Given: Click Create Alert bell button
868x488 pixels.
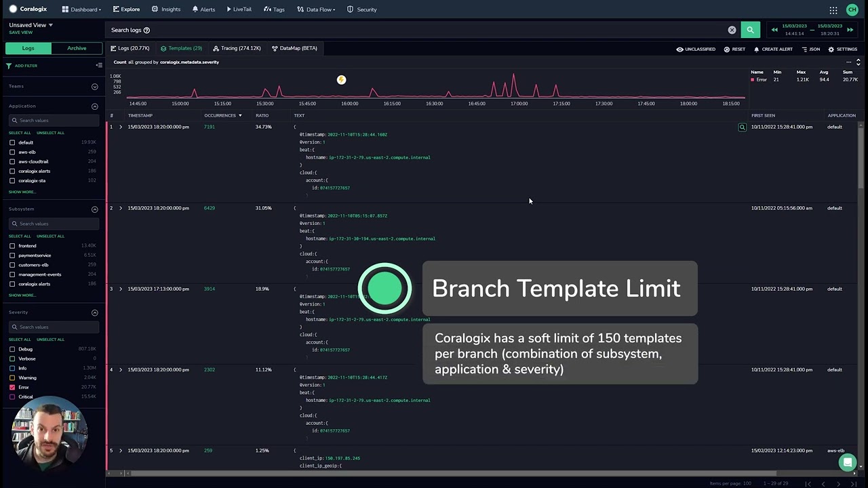Looking at the screenshot, I should coord(773,49).
